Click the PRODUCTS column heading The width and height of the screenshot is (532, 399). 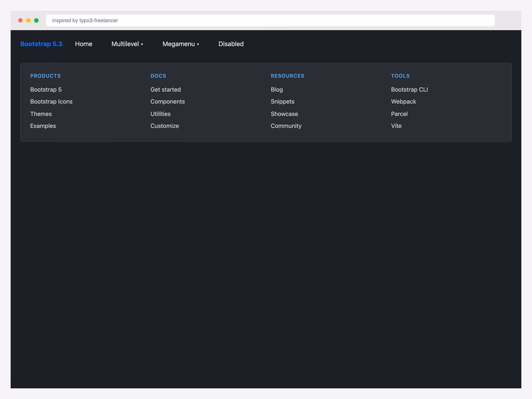46,76
